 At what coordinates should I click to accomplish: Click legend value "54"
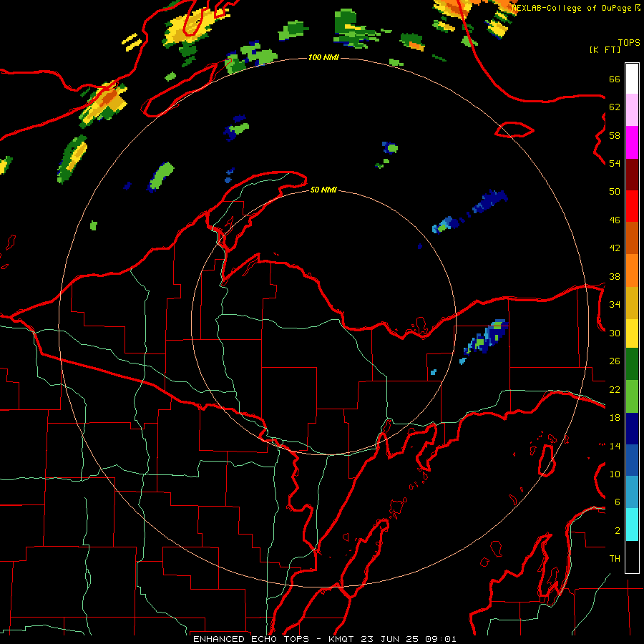pyautogui.click(x=615, y=163)
